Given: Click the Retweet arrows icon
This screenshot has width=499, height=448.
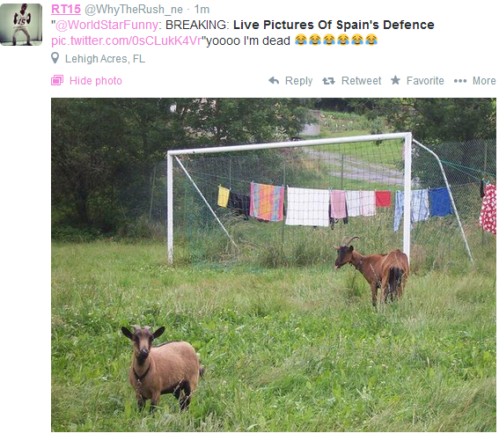Looking at the screenshot, I should (328, 81).
